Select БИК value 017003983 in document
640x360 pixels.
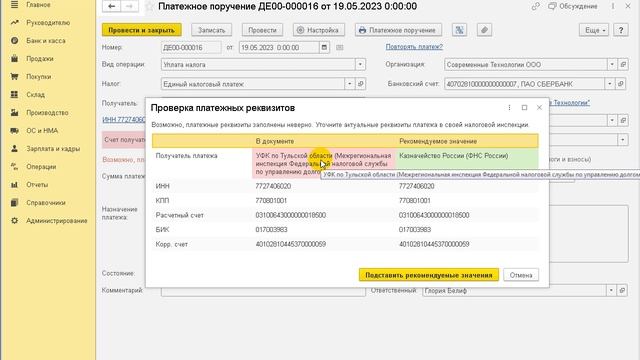click(271, 230)
